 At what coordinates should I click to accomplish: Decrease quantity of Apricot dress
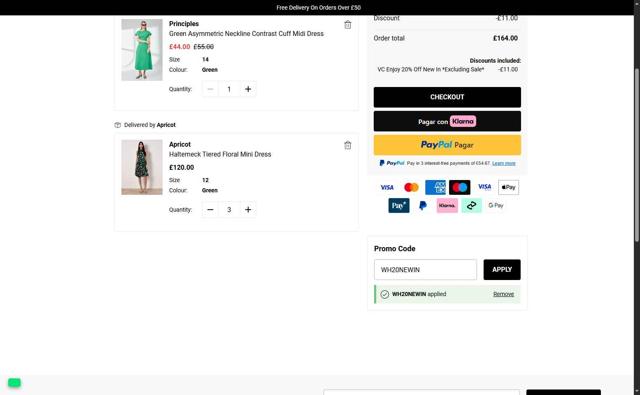tap(210, 209)
